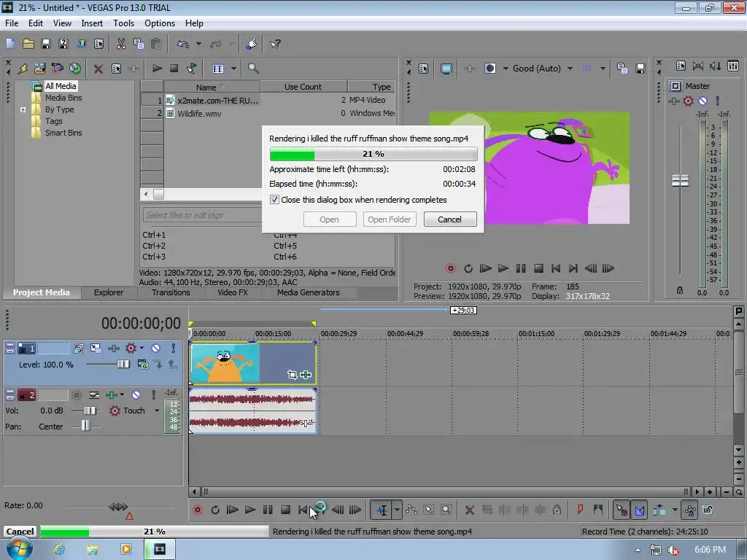This screenshot has width=747, height=560.
Task: Click the Lock Event padlock icon
Action: (557, 510)
